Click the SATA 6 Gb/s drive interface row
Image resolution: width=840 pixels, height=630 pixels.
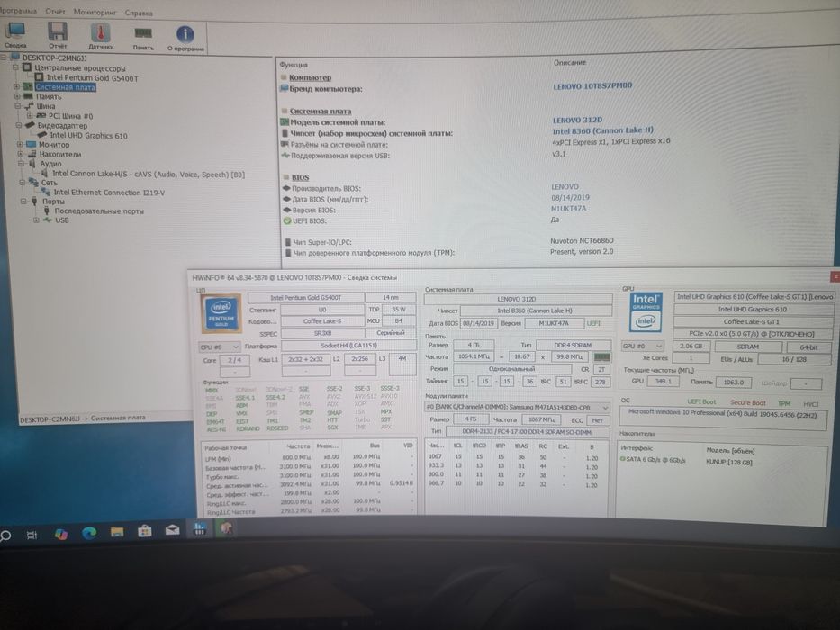pos(653,460)
